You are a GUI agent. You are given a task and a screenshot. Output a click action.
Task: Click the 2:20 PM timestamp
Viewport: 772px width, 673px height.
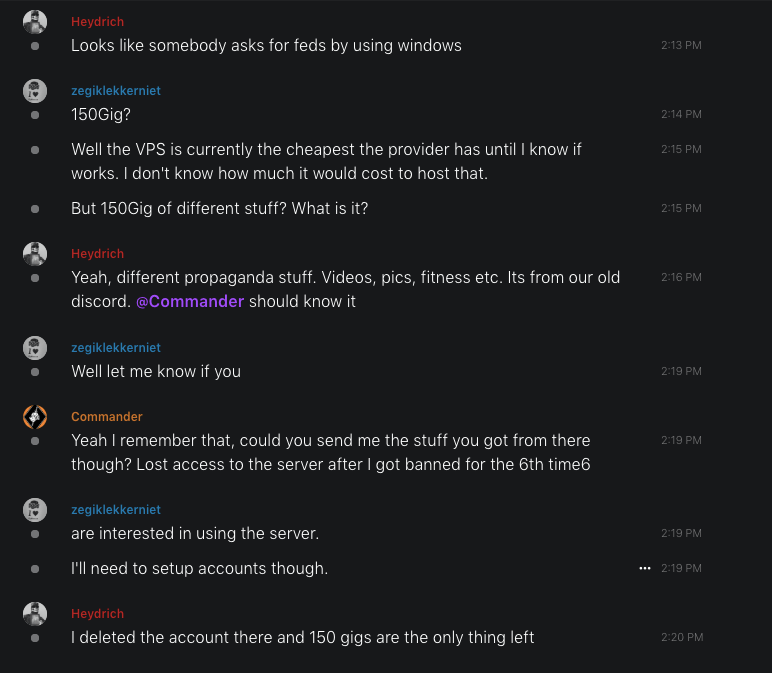click(x=681, y=637)
